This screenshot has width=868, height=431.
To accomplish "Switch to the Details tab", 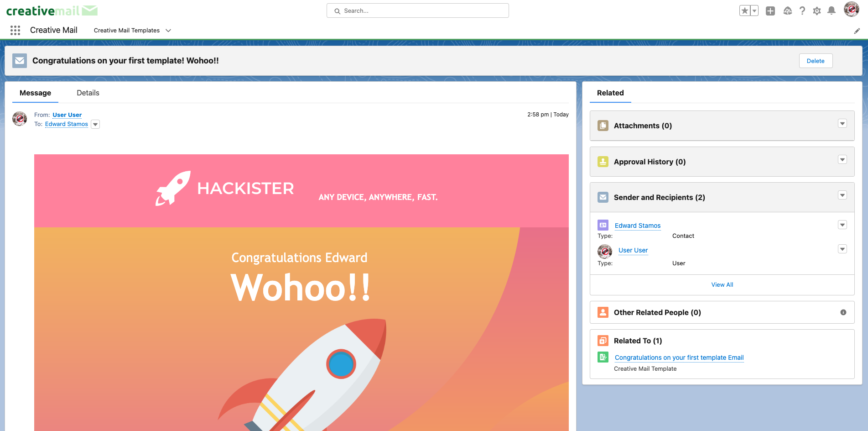I will (x=88, y=93).
